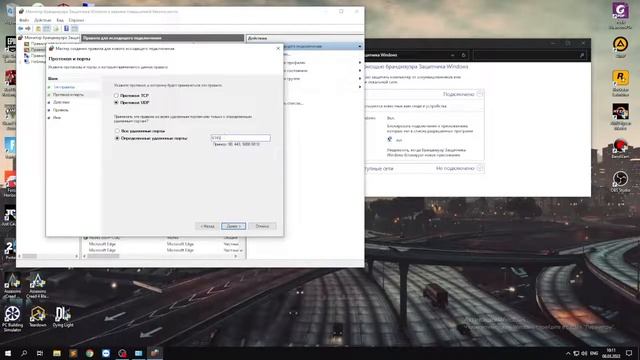Select the firewall monitor root tree node
The height and width of the screenshot is (360, 640).
pyautogui.click(x=49, y=38)
